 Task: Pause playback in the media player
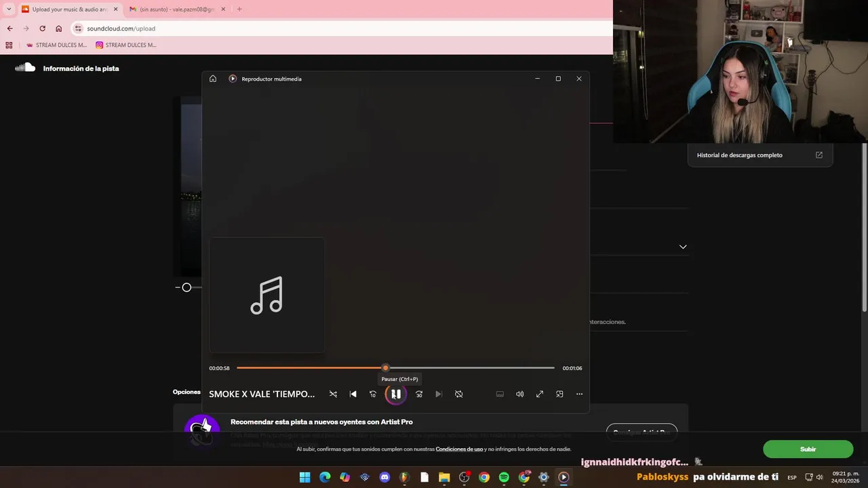(396, 394)
